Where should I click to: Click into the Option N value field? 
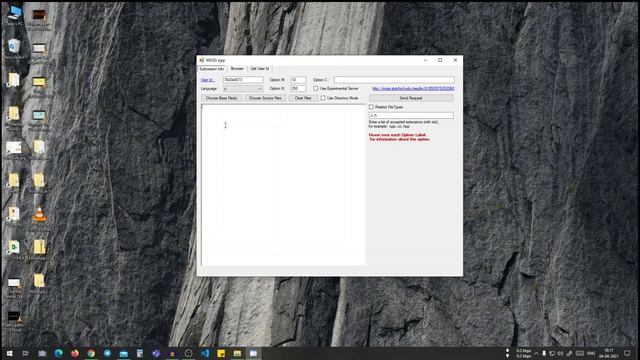point(298,88)
